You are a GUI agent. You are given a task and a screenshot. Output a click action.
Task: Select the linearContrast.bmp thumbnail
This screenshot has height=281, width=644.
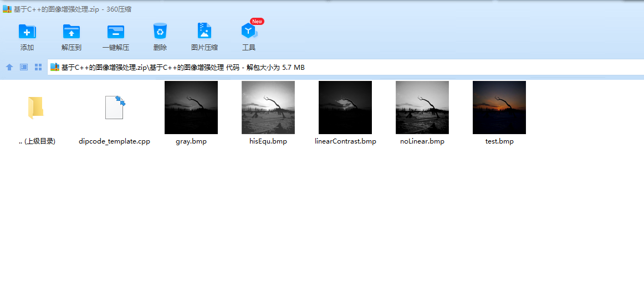pos(345,107)
